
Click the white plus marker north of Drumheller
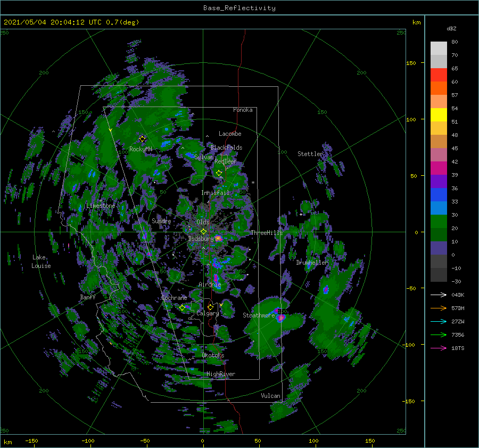[301, 214]
